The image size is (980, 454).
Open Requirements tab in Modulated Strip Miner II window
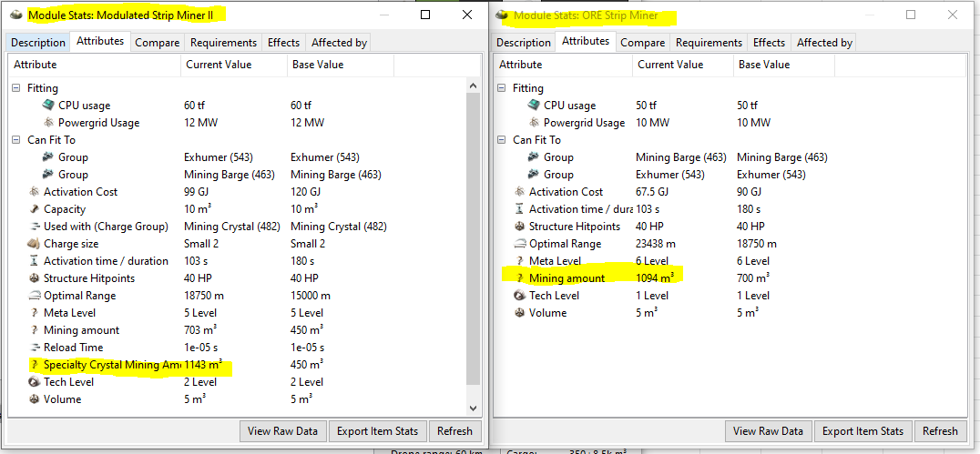(x=224, y=43)
